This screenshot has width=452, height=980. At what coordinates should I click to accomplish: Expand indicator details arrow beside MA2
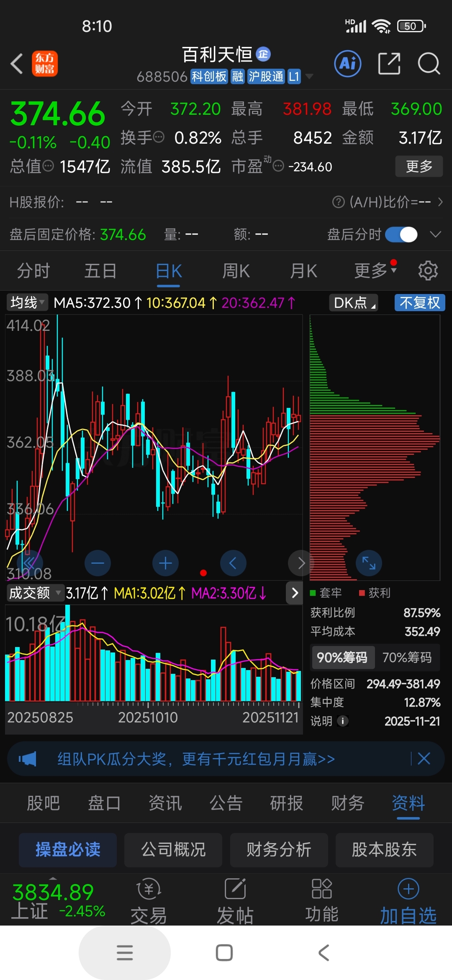coord(295,593)
